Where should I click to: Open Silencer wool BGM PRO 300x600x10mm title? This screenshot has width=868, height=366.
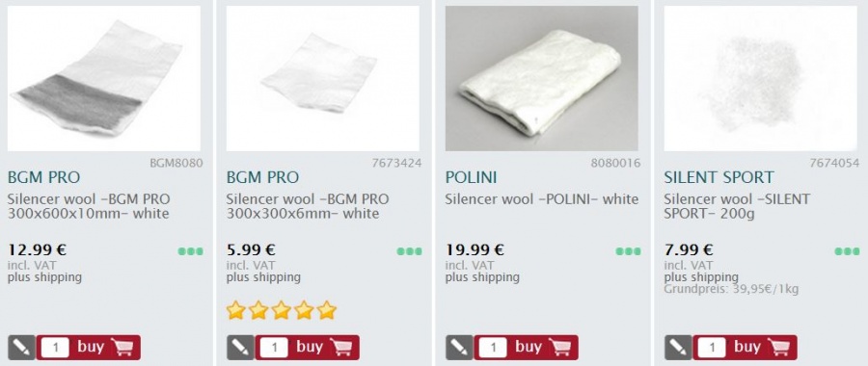pyautogui.click(x=89, y=206)
